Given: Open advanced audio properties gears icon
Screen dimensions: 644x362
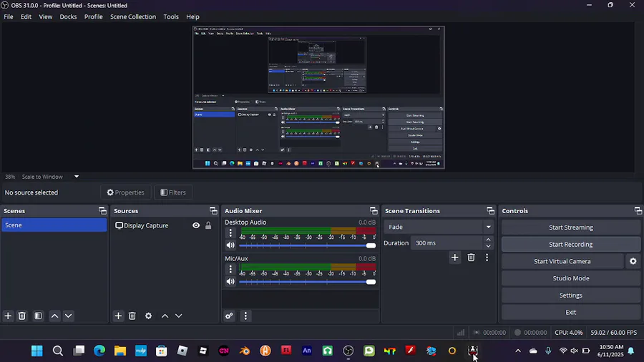Looking at the screenshot, I should pyautogui.click(x=229, y=315).
